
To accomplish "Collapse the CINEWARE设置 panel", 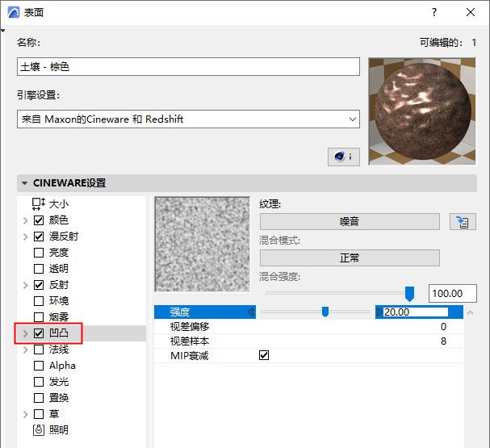I will tap(25, 183).
